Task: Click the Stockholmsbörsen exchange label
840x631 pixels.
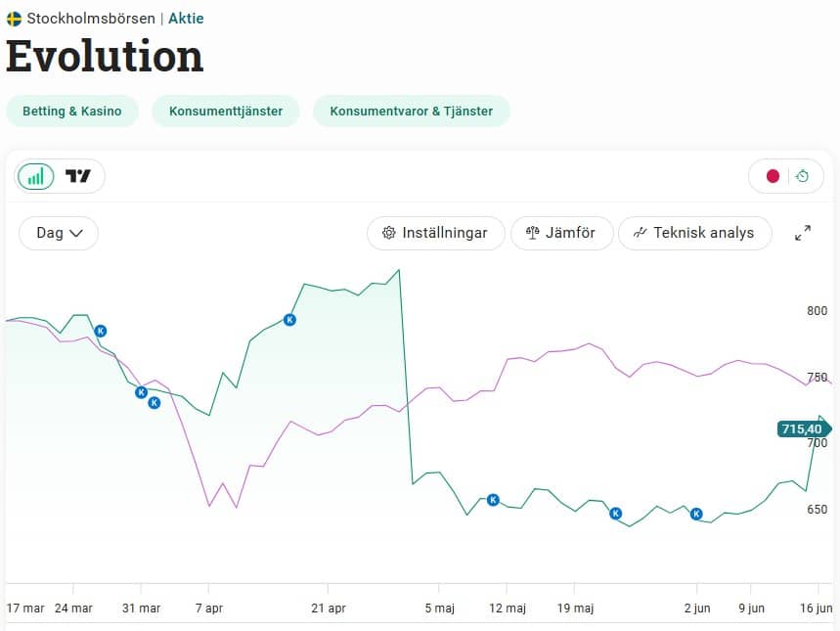Action: (91, 19)
